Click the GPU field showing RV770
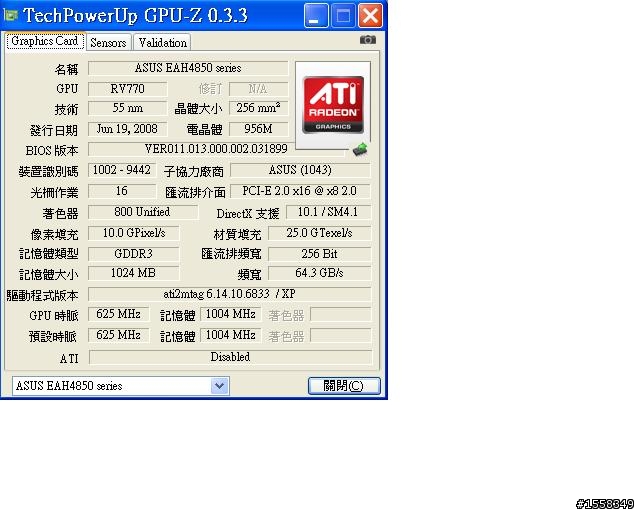The width and height of the screenshot is (640, 512). (127, 89)
